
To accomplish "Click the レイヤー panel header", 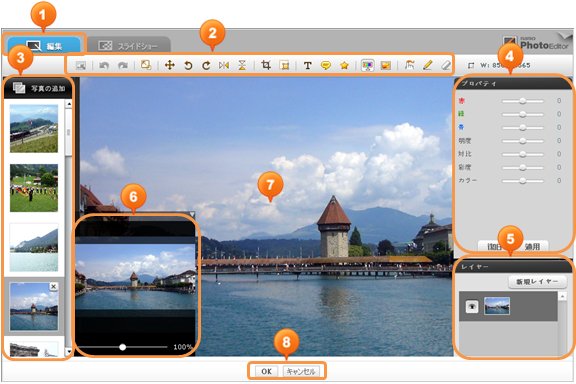I will point(513,266).
